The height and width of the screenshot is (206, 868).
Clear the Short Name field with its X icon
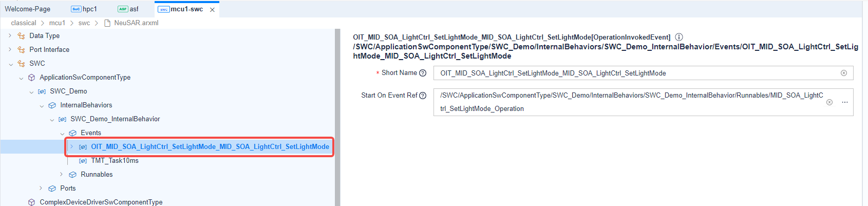pyautogui.click(x=843, y=73)
